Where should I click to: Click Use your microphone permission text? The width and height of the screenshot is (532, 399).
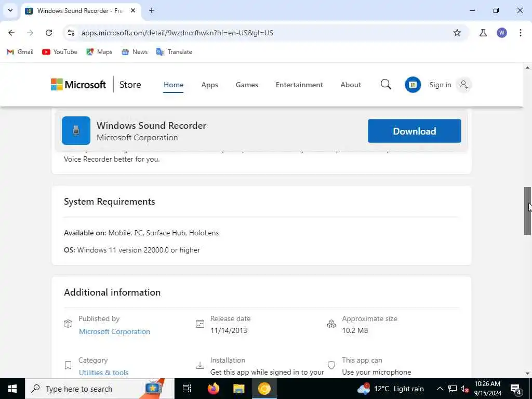[x=376, y=372]
